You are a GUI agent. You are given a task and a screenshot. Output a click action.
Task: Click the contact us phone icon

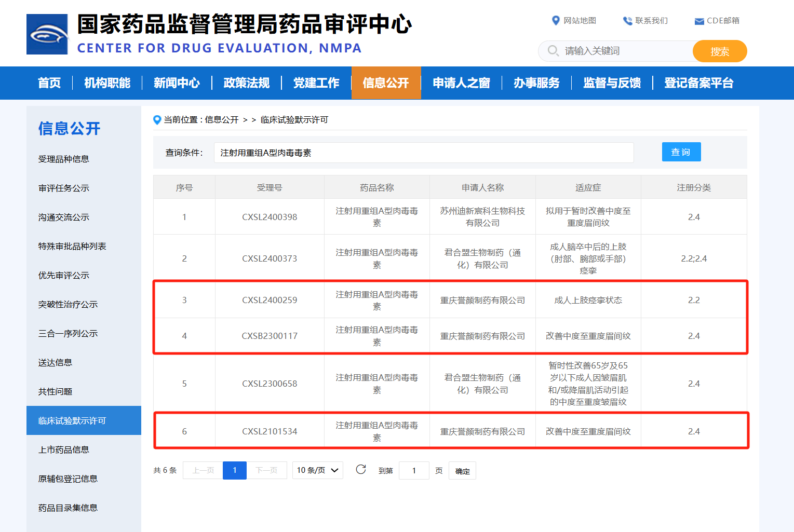point(627,21)
